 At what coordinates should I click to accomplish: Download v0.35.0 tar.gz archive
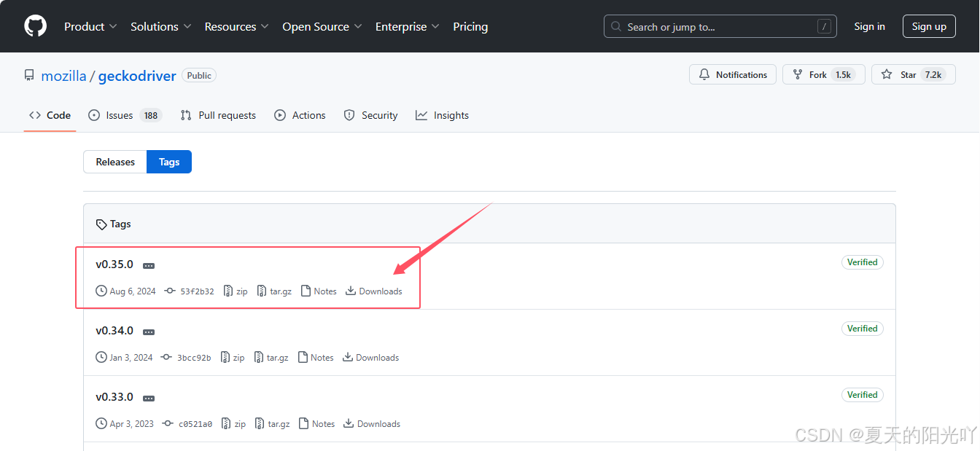click(x=274, y=291)
